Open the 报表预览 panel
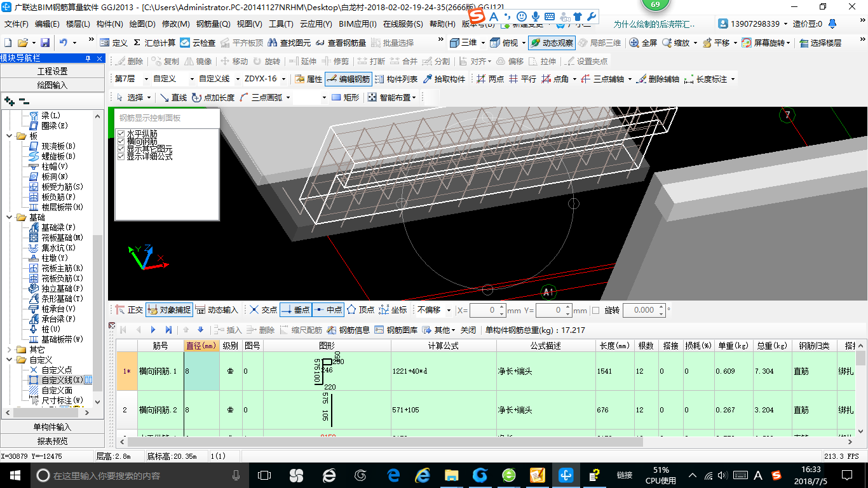868x488 pixels. [x=52, y=441]
